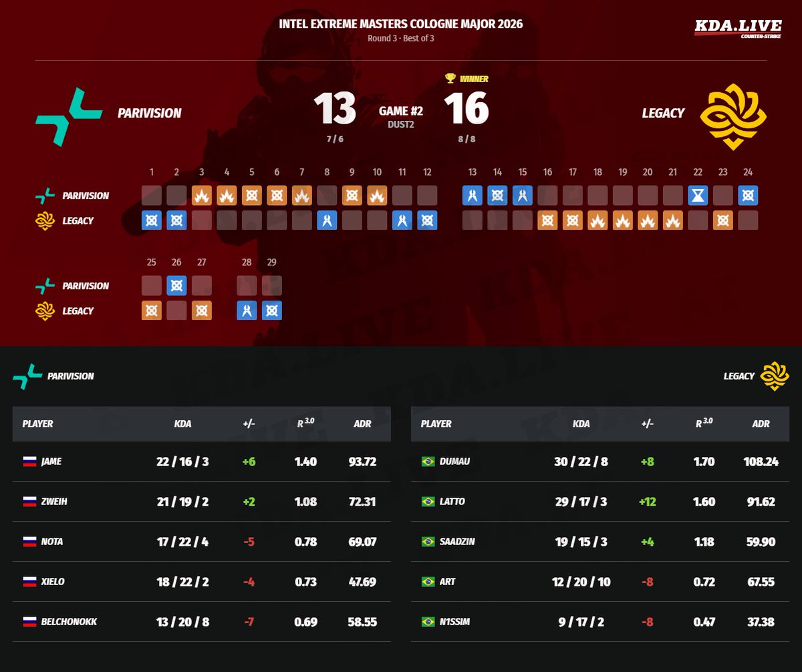Click the LEGACY team name in header
Viewport: 802px width, 672px height.
(663, 113)
